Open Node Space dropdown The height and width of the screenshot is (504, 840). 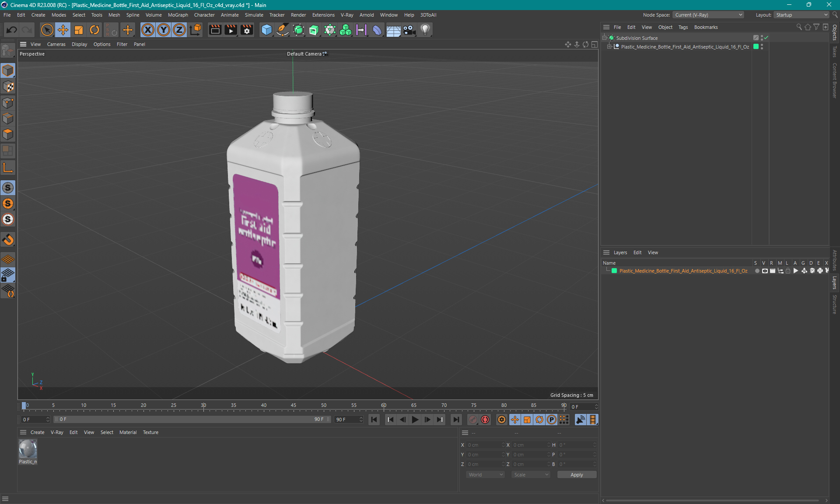pos(708,15)
